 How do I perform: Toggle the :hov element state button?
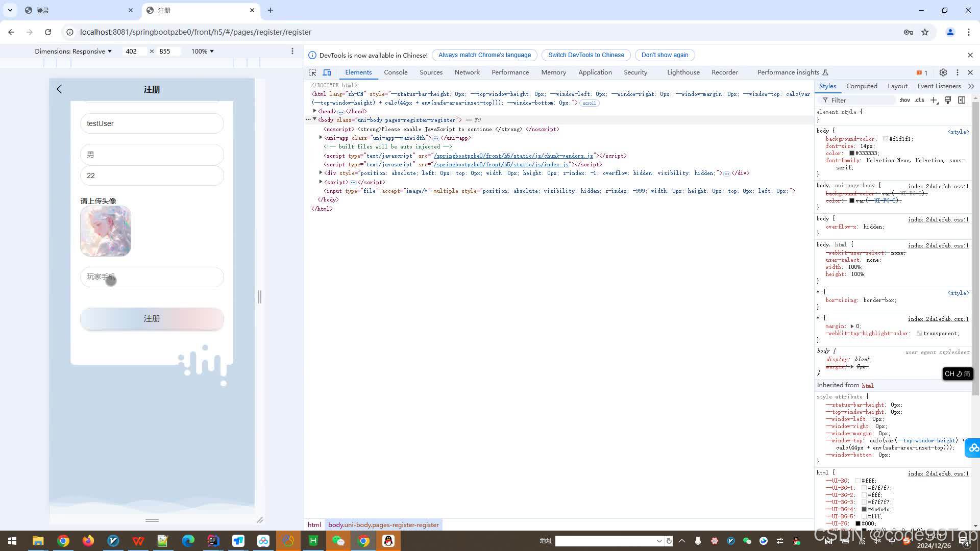[x=904, y=100]
